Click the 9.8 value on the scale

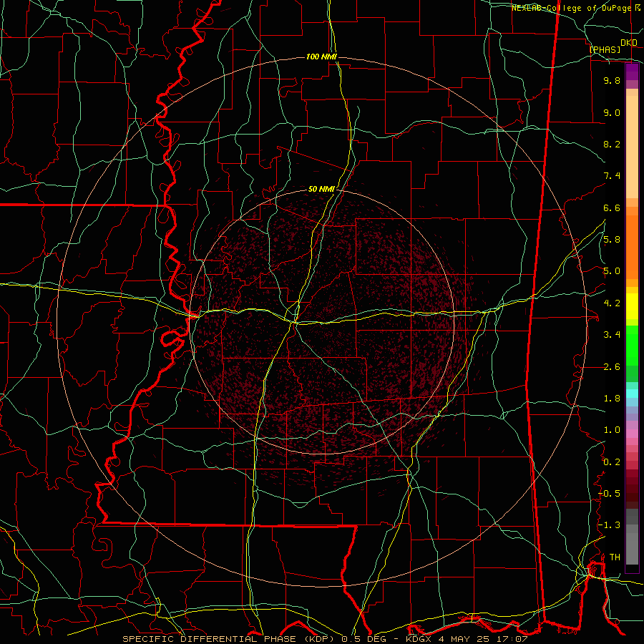(612, 81)
